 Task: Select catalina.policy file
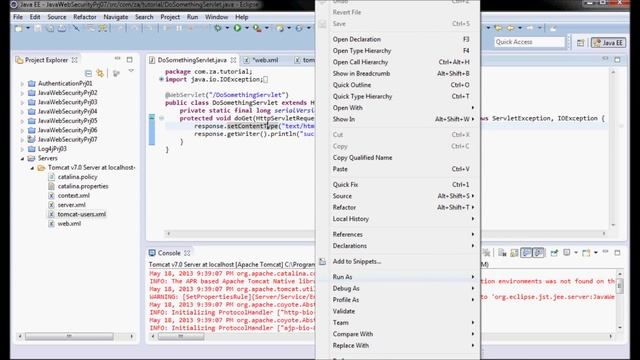78,177
